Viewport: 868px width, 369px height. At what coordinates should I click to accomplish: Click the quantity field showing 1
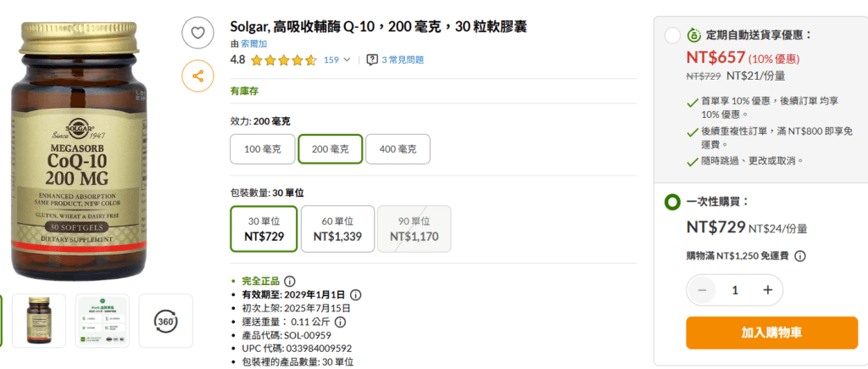735,290
